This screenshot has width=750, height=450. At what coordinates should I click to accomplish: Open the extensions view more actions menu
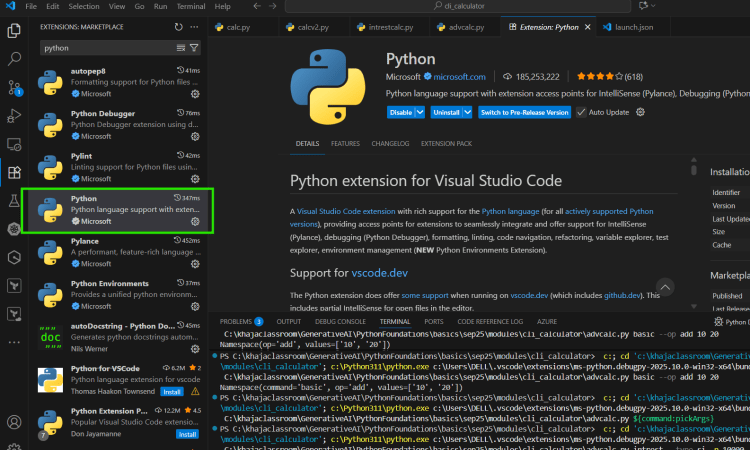tap(193, 25)
